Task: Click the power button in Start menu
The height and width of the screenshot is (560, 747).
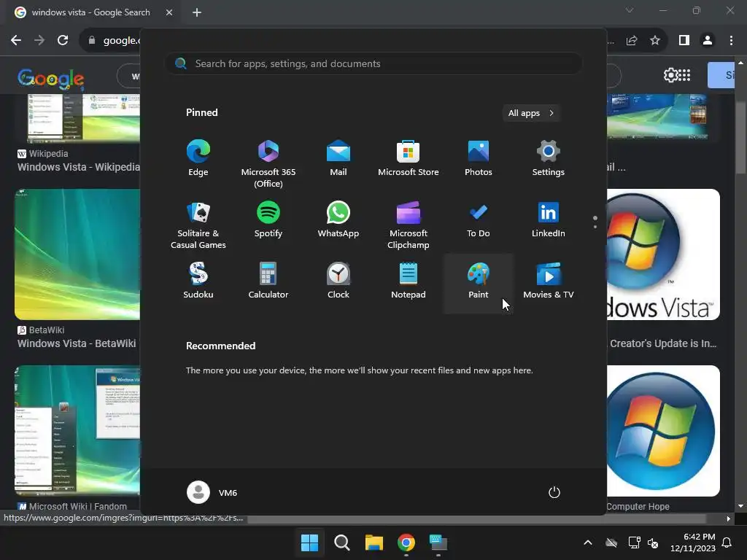Action: click(x=554, y=492)
